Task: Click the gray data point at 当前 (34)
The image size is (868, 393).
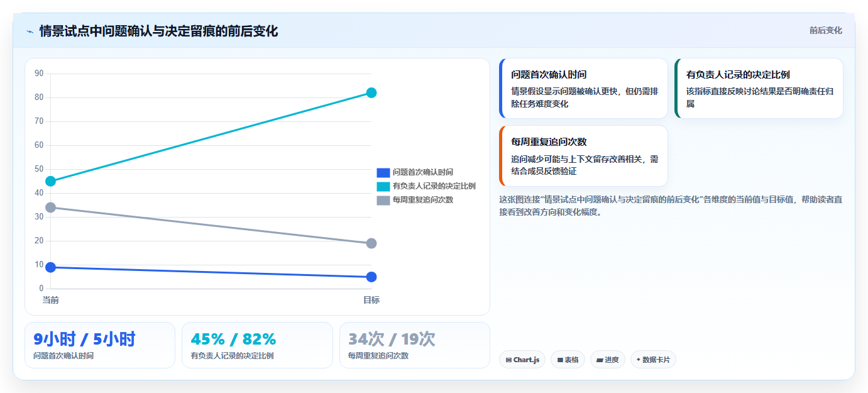Action: pos(51,208)
